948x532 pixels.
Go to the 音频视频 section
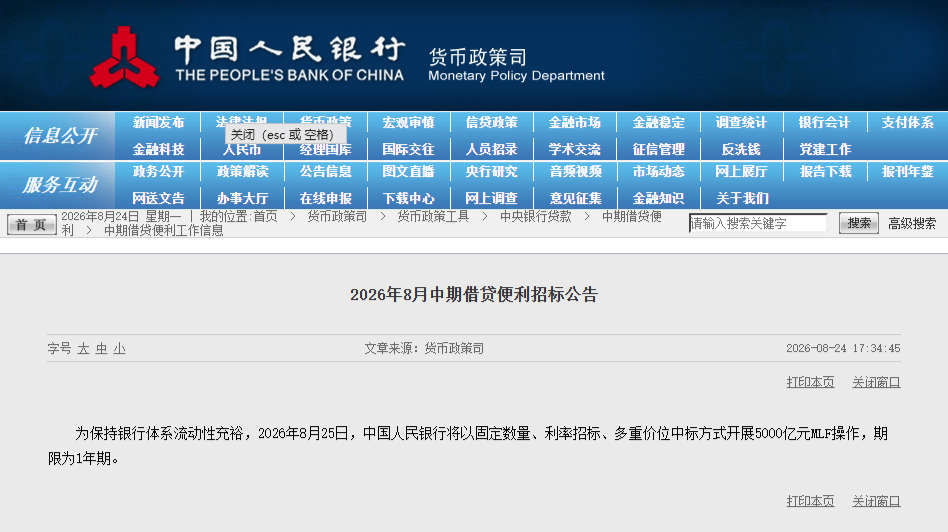pos(575,172)
